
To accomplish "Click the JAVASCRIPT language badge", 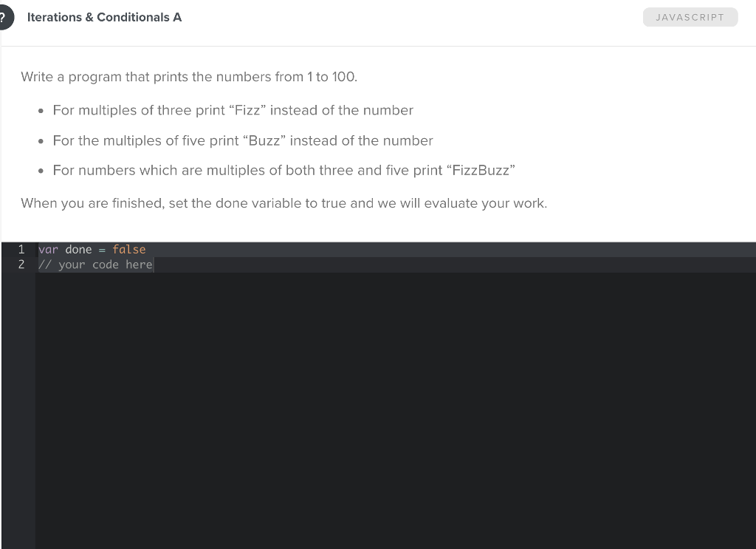I will click(x=690, y=16).
